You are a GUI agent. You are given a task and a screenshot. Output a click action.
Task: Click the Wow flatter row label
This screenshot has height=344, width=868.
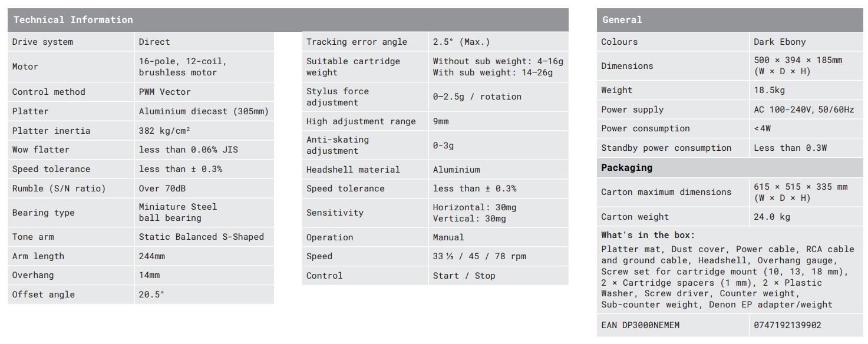41,150
